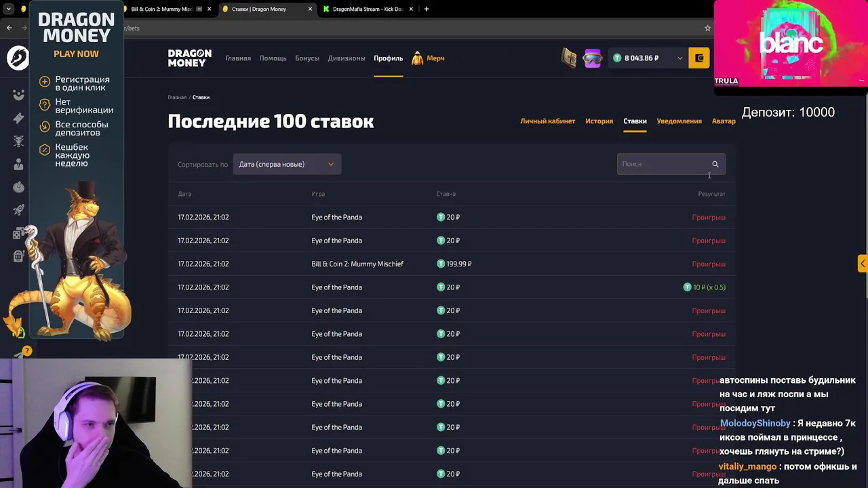
Task: Click Bill & Coin 2: Mummy Mischief game name
Action: (357, 264)
